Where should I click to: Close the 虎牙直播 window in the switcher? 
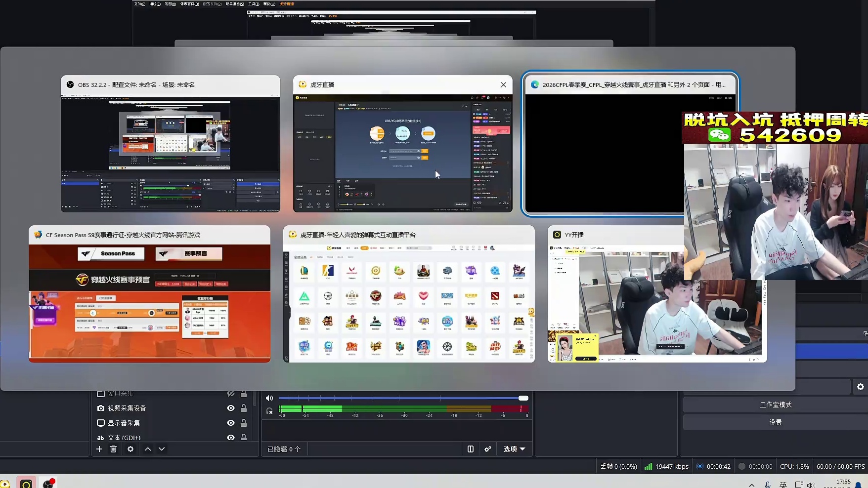click(x=503, y=84)
